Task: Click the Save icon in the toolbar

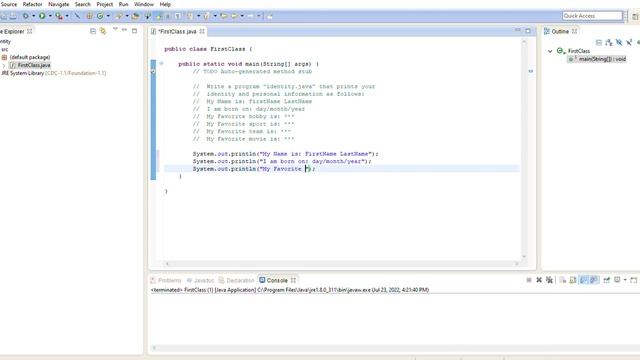Action: click(x=4, y=16)
